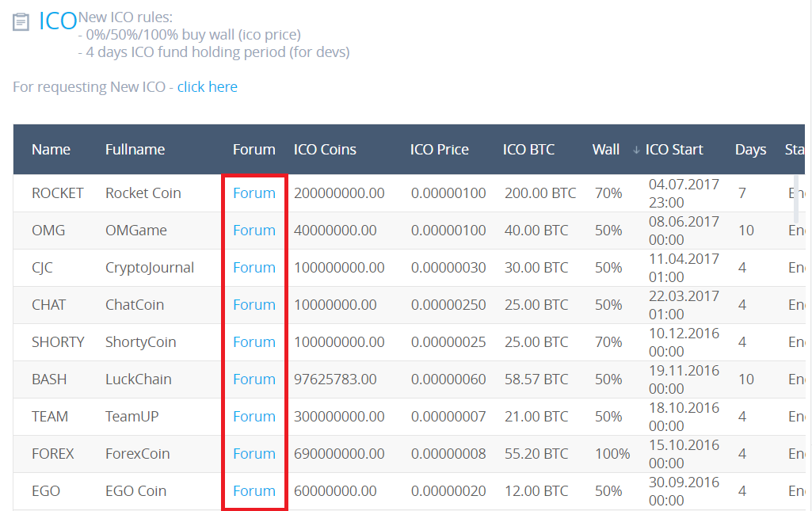Open Forum link for OMGame
Viewport: 812px width, 511px height.
click(x=254, y=231)
